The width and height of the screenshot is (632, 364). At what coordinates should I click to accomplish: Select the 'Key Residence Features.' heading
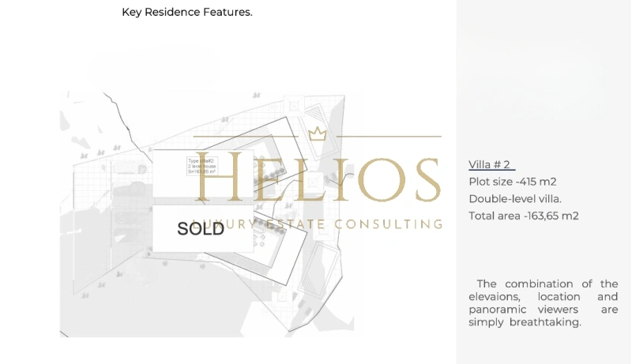coord(187,12)
